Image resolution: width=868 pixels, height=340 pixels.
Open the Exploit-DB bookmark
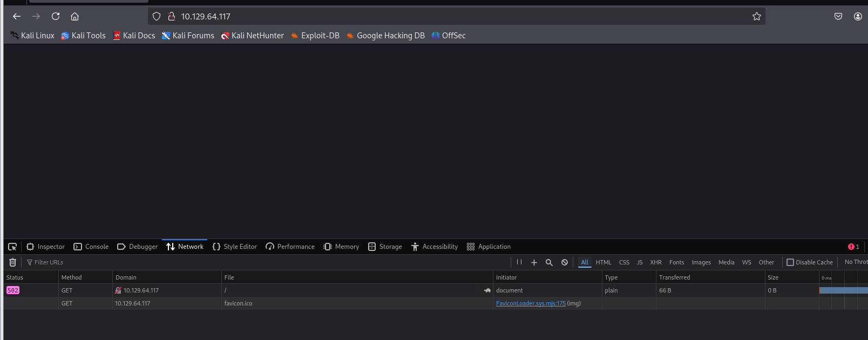tap(315, 36)
